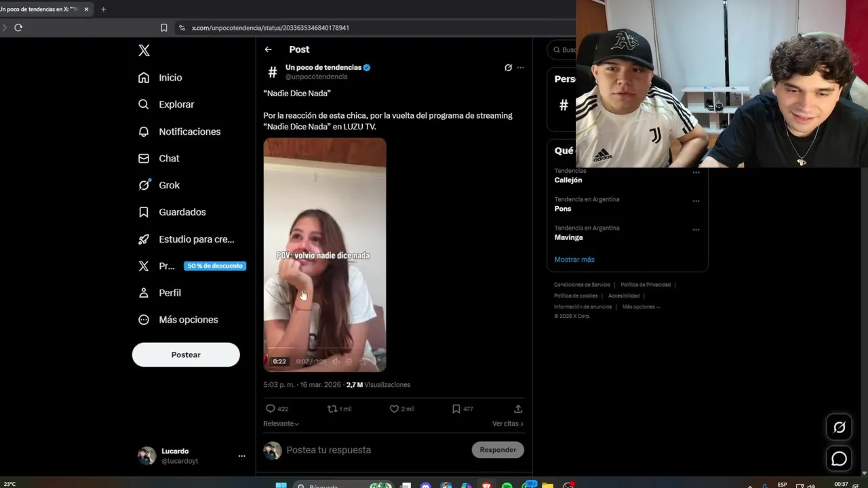Click the Lucardo profile avatar
Screen dimensions: 868x488
point(146,455)
